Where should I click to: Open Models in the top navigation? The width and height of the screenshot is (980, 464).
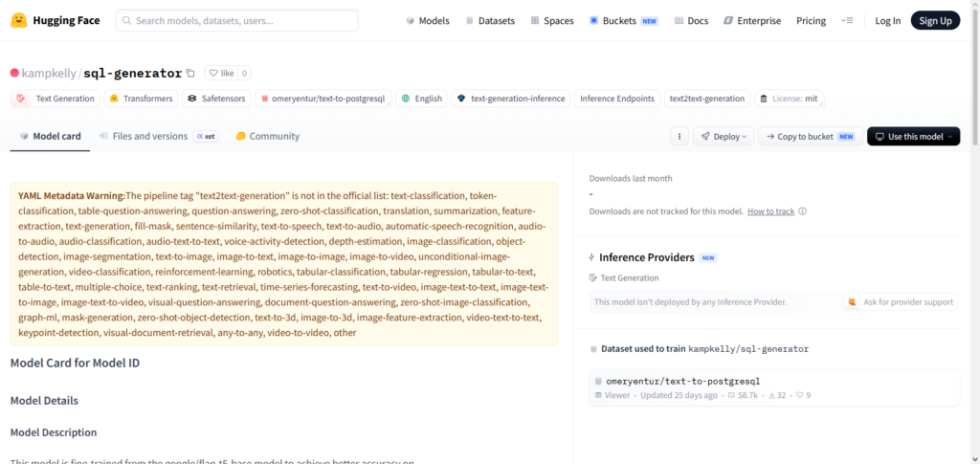(x=428, y=21)
